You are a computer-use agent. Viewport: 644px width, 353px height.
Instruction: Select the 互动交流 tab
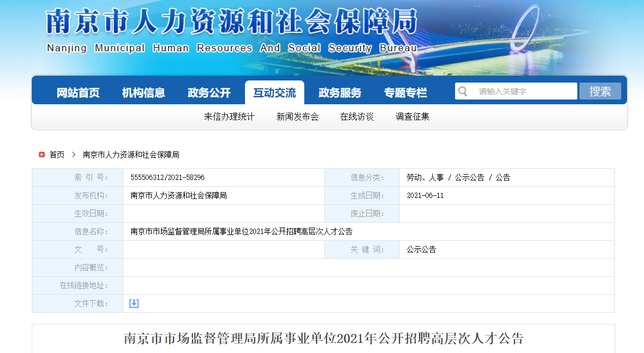[x=275, y=93]
